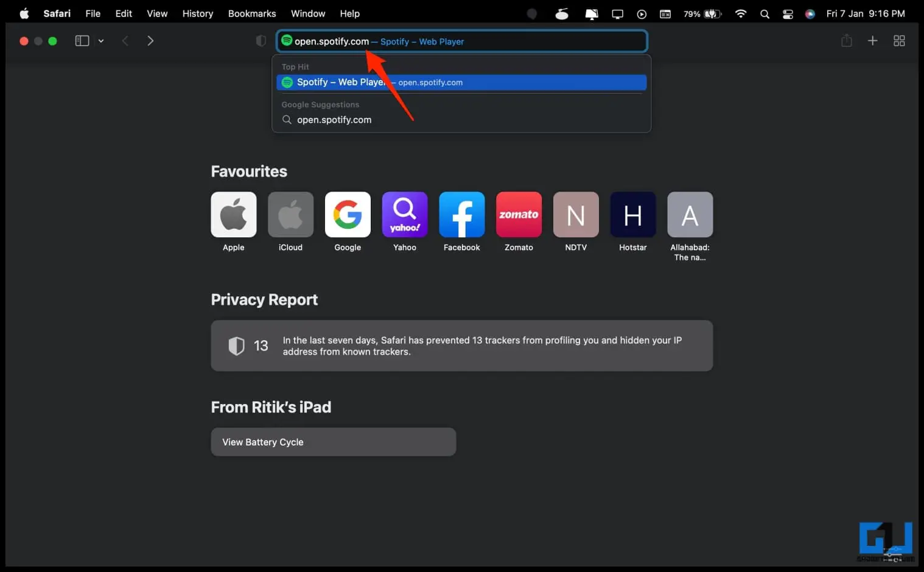Go back to previous page
The width and height of the screenshot is (924, 572).
(x=125, y=41)
